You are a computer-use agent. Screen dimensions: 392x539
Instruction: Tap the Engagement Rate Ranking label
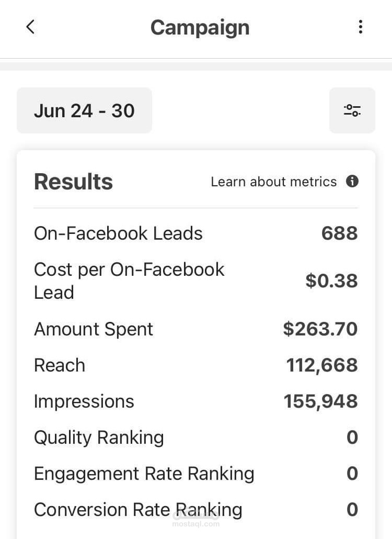(144, 474)
